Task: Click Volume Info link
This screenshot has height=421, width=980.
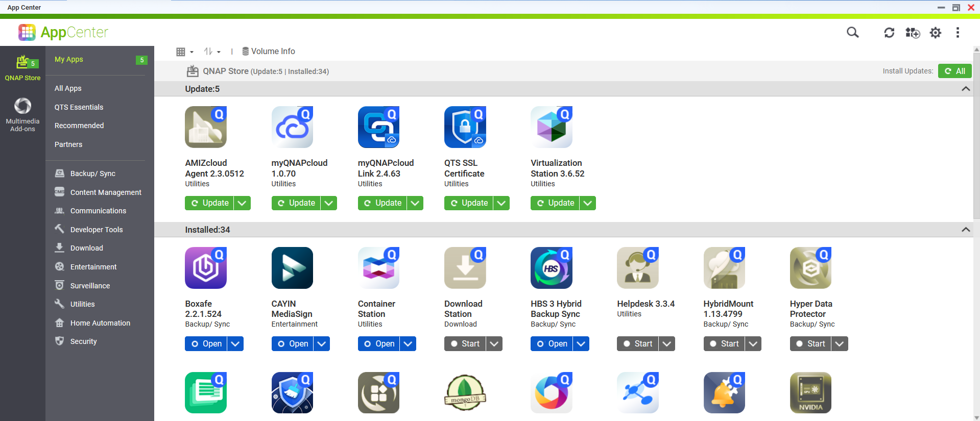Action: pos(269,52)
